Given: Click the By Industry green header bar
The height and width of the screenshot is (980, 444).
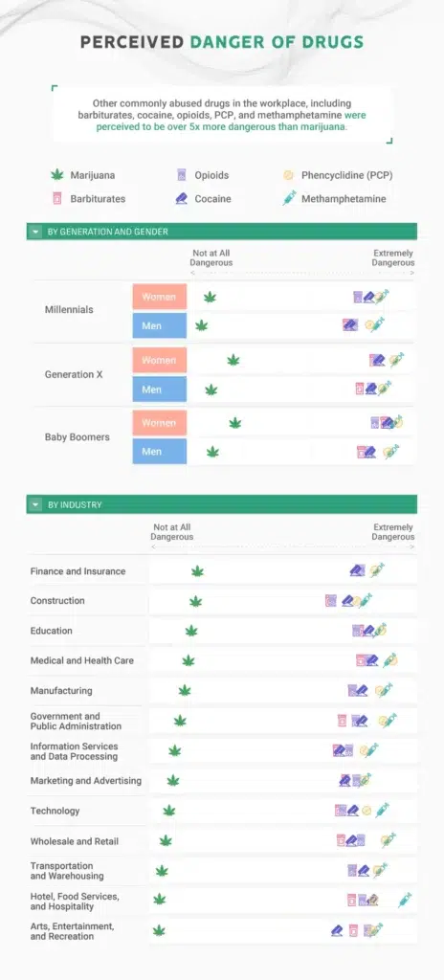Looking at the screenshot, I should [x=222, y=504].
